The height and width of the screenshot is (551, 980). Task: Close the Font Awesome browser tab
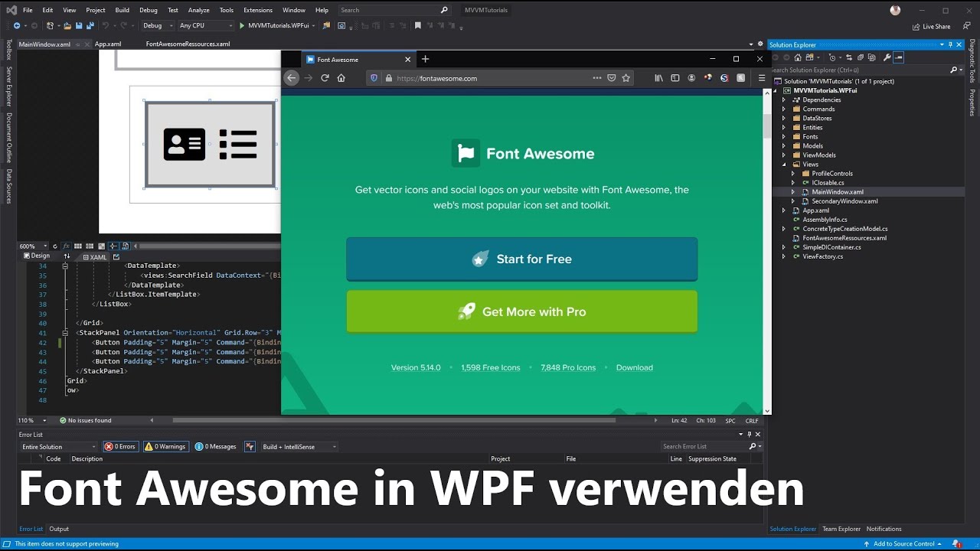click(x=407, y=59)
